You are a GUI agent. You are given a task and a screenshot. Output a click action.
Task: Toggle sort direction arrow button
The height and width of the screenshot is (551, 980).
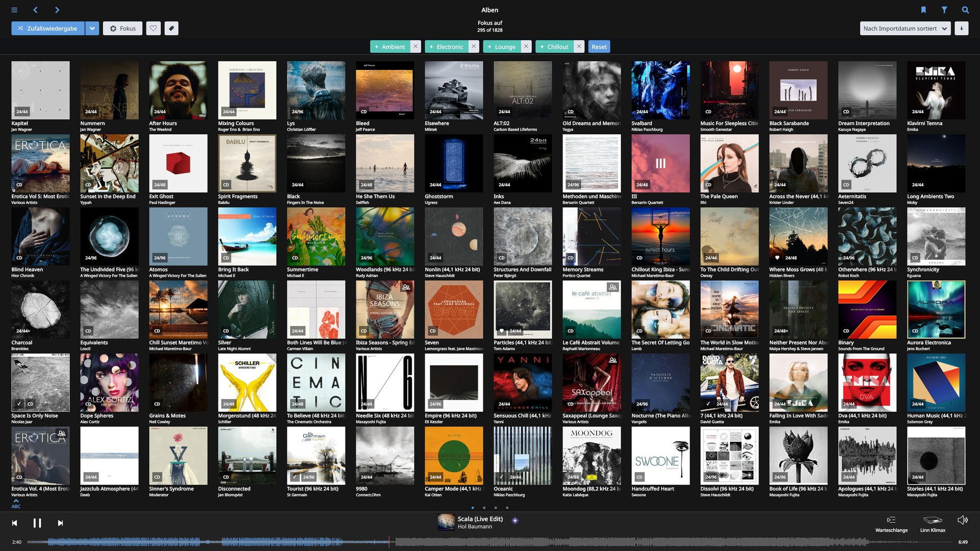click(x=961, y=29)
